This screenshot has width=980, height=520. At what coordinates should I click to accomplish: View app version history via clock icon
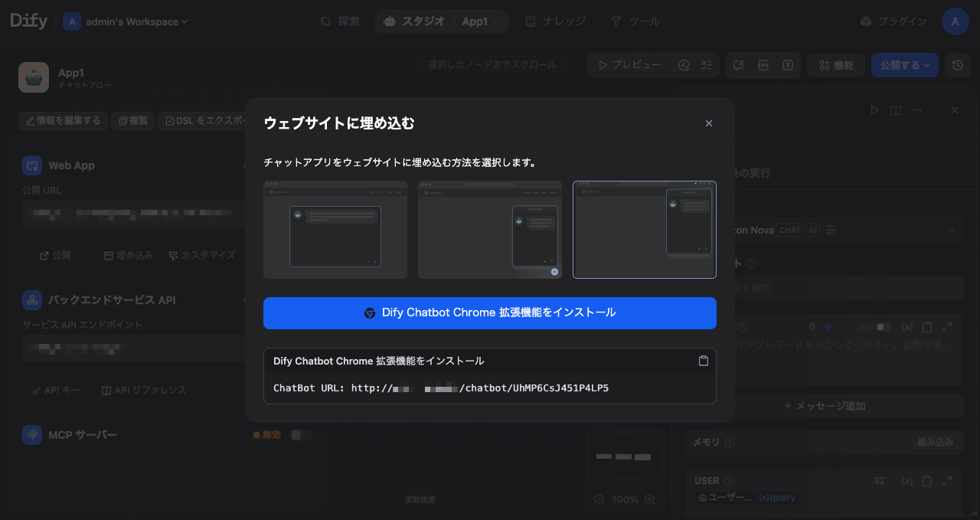(957, 64)
